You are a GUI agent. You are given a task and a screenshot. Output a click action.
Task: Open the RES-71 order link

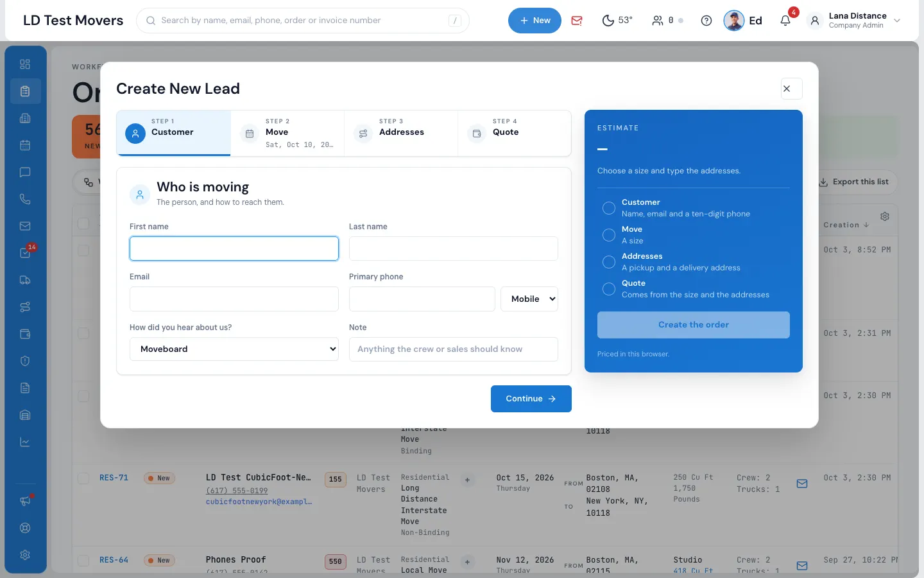114,478
